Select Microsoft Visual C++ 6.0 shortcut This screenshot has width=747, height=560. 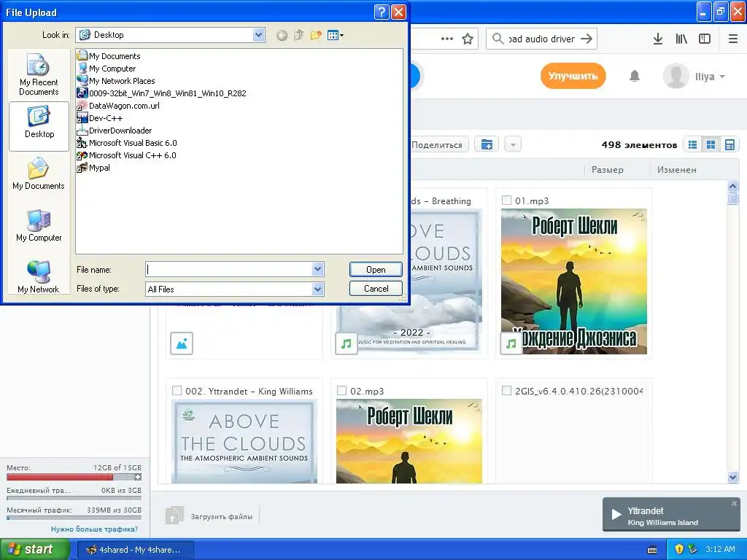pyautogui.click(x=126, y=155)
